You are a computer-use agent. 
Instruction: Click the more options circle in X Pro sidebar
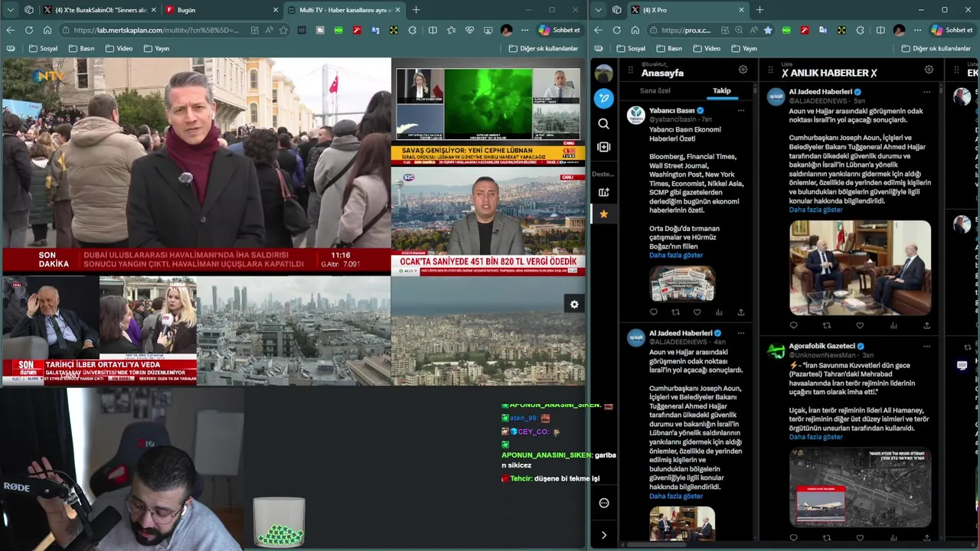[x=604, y=503]
